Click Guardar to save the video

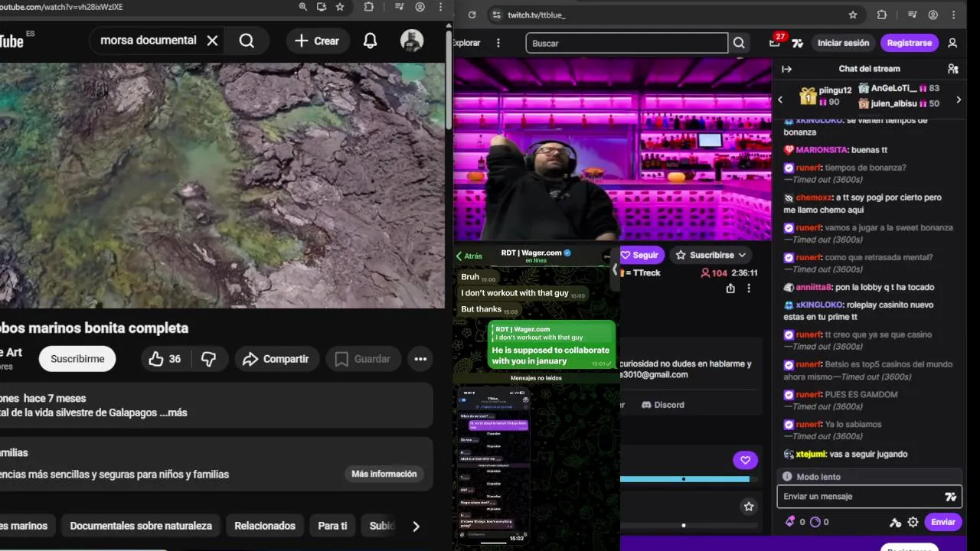click(363, 359)
